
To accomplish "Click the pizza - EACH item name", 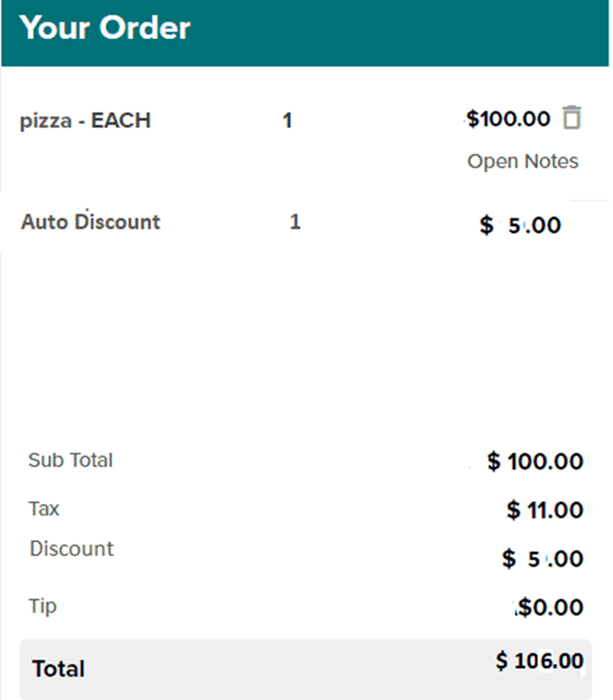I will pyautogui.click(x=85, y=121).
